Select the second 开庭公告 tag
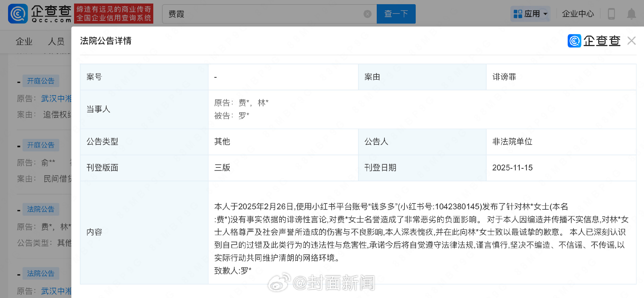Image resolution: width=644 pixels, height=298 pixels. click(41, 145)
